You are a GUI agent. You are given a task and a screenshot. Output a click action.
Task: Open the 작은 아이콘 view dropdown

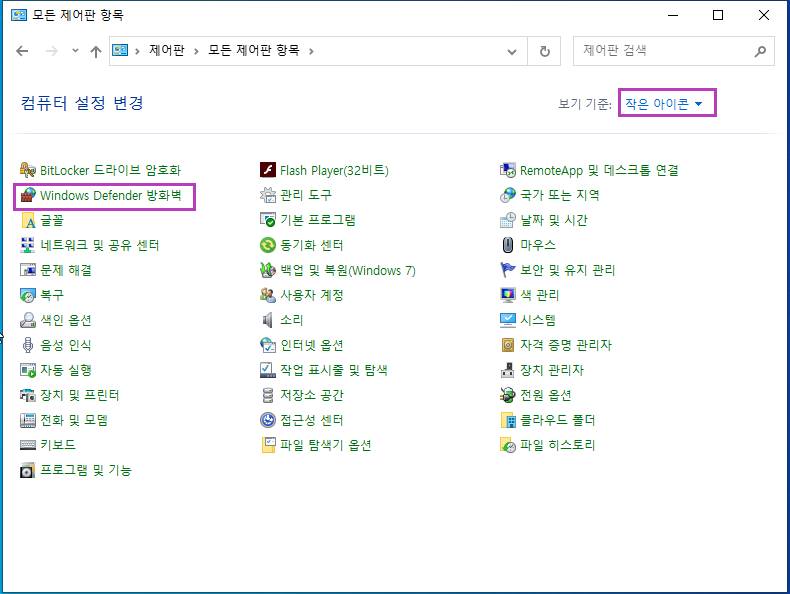(664, 104)
